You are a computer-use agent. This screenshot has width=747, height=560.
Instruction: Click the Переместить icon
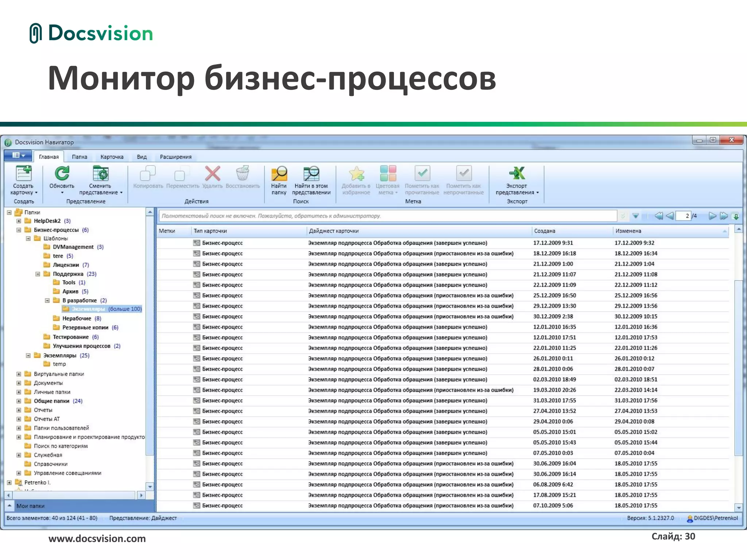(182, 173)
